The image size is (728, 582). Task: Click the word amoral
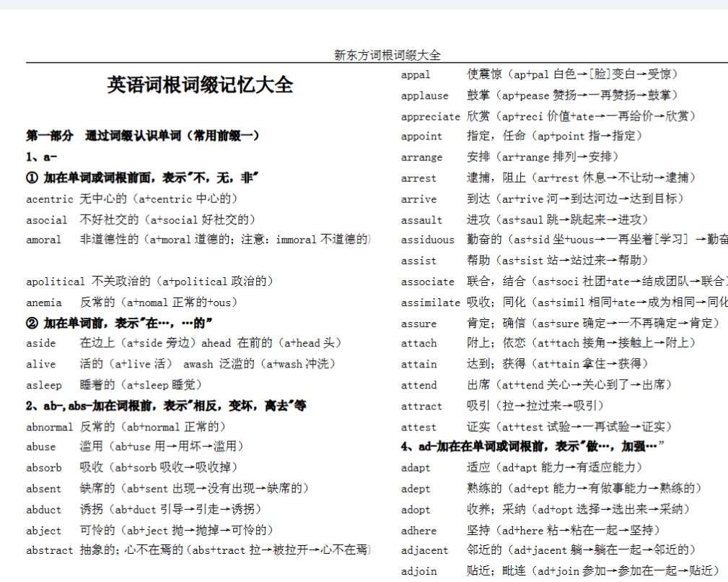coord(43,240)
